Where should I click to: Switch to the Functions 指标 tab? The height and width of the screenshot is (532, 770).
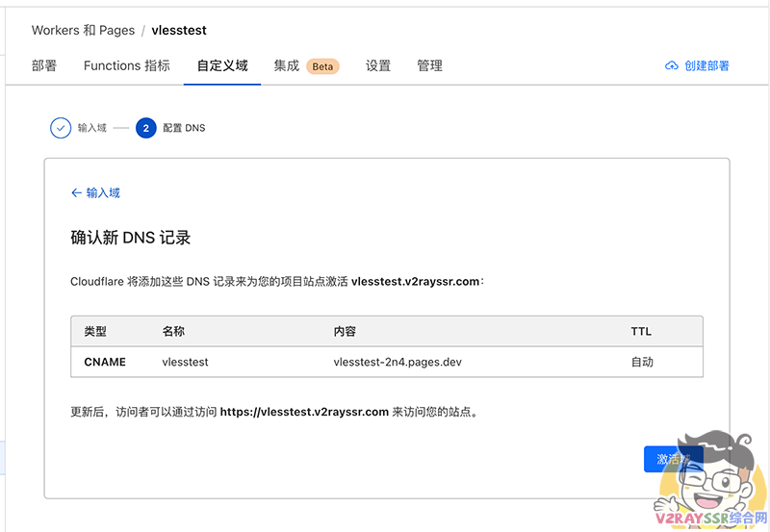click(127, 66)
